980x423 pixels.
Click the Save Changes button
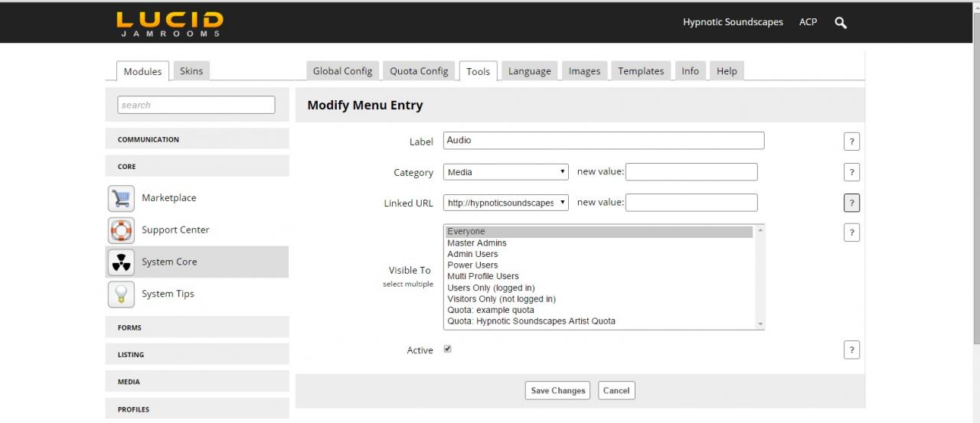pos(558,391)
